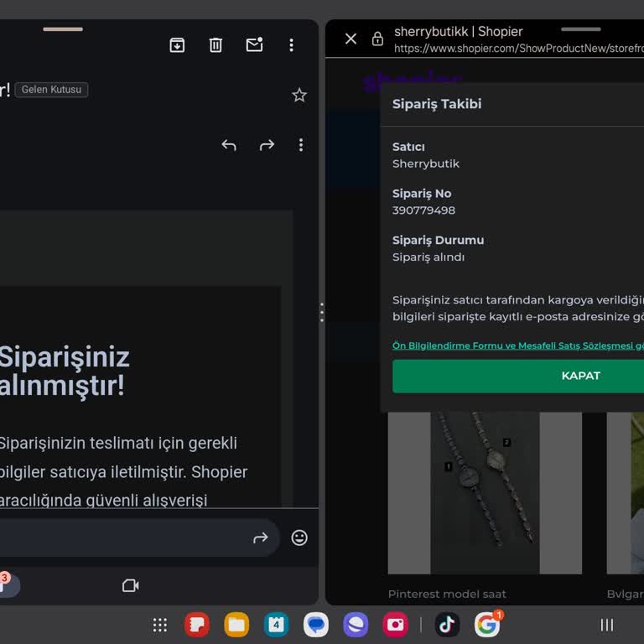The width and height of the screenshot is (644, 644).
Task: Open the Bvlgari product thumbnail
Action: 625,493
